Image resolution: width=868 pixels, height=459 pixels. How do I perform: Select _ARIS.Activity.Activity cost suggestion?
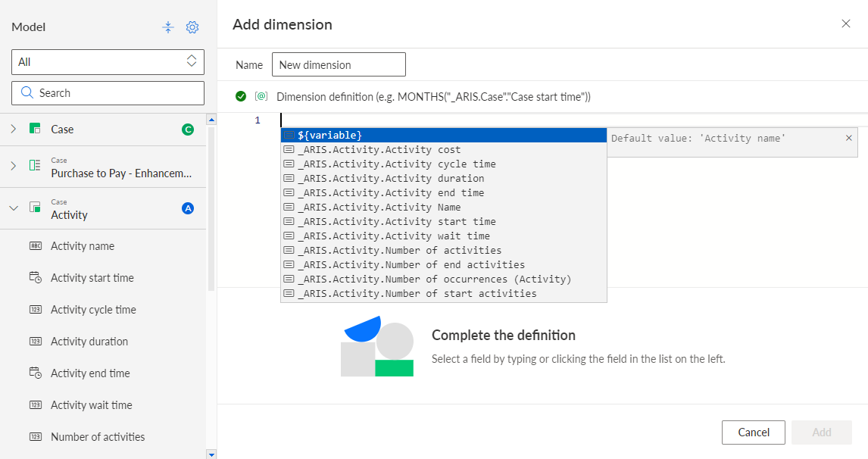click(x=444, y=149)
